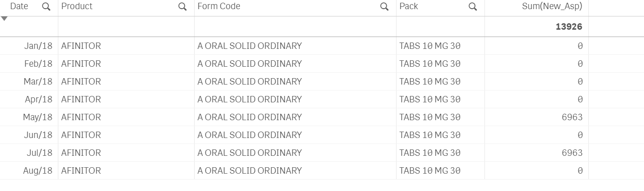This screenshot has height=191, width=644.
Task: Sort by the Product column header
Action: (x=77, y=6)
